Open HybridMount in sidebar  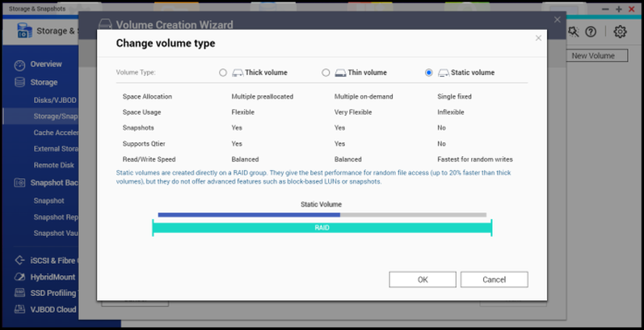pyautogui.click(x=53, y=277)
